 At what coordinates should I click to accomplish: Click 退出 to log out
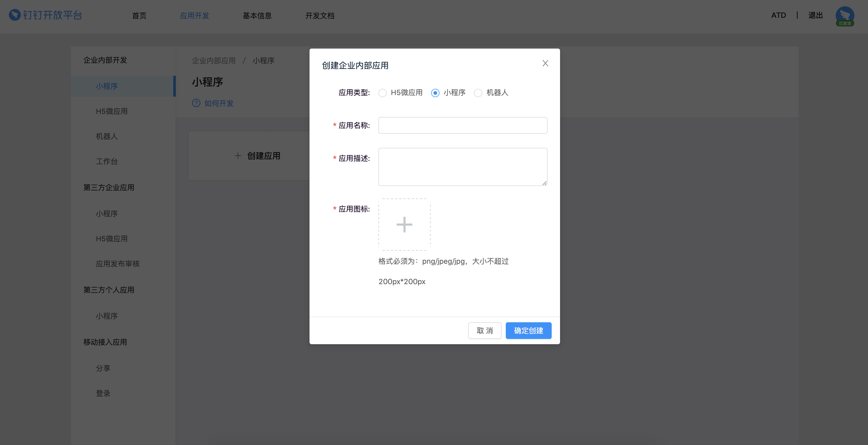(x=816, y=15)
